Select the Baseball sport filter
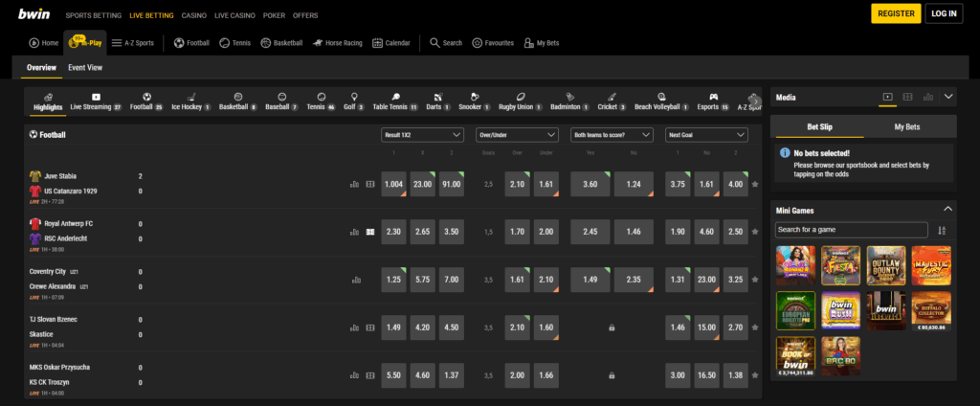980x406 pixels. point(281,101)
